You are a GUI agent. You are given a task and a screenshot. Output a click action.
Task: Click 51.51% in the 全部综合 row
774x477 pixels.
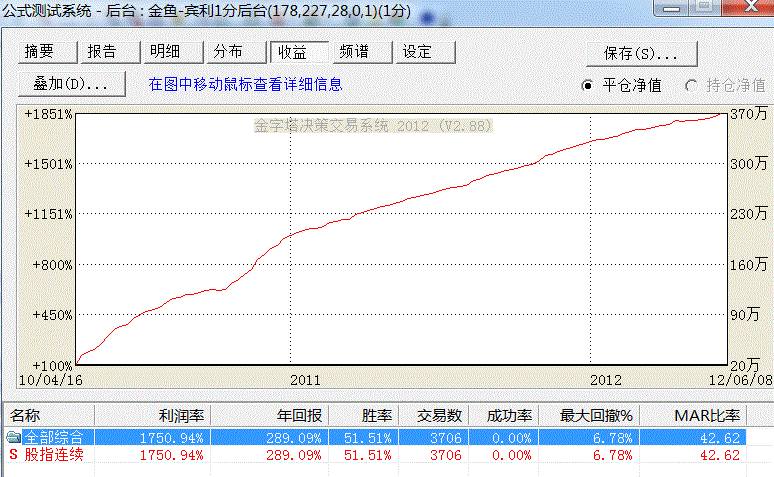pyautogui.click(x=368, y=438)
